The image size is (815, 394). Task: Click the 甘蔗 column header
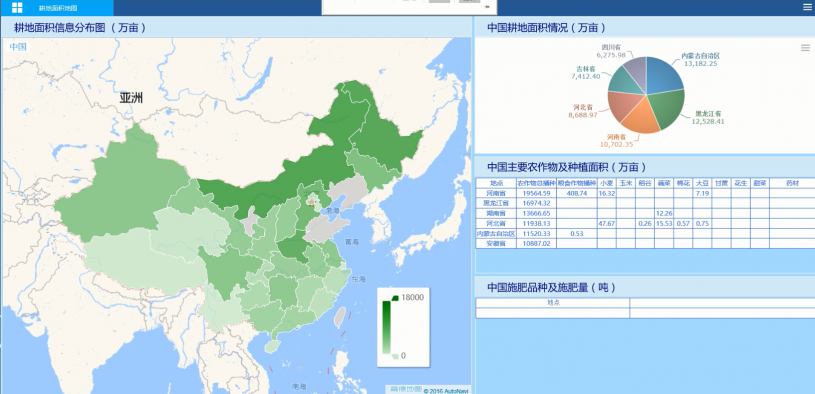[x=721, y=183]
